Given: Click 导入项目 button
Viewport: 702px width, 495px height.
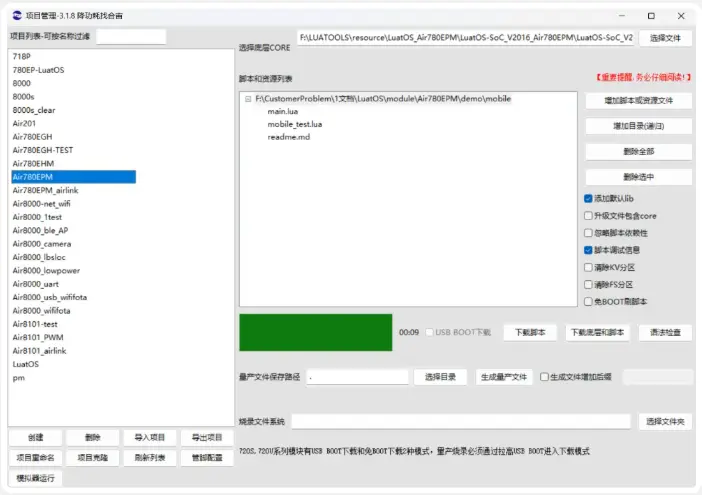Looking at the screenshot, I should tap(150, 438).
